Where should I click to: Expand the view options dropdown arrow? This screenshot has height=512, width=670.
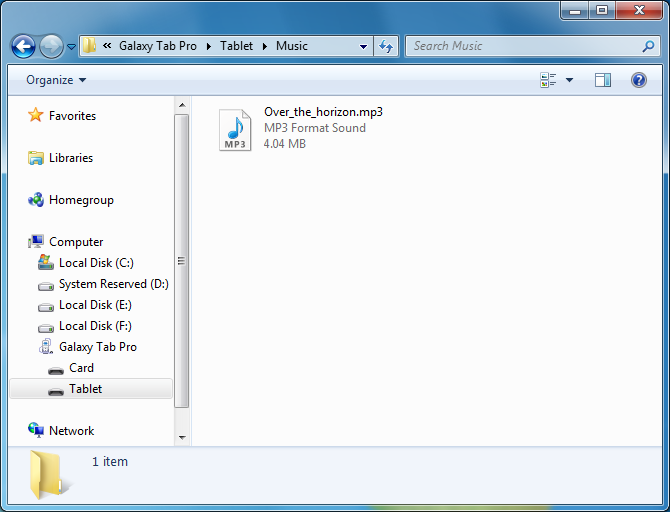(x=570, y=80)
